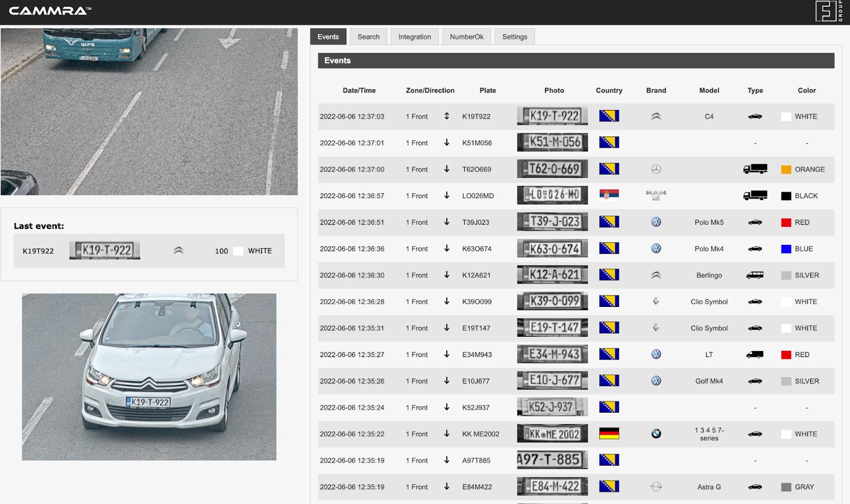Click the Mercedes logo in T62O669 row
Image resolution: width=850 pixels, height=504 pixels.
656,169
